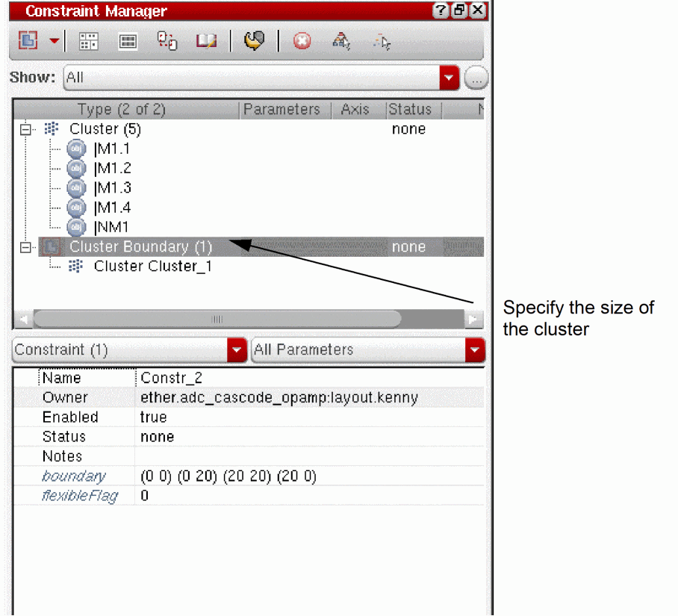Click the ellipsis button beside Show
The width and height of the screenshot is (678, 616).
[x=476, y=78]
